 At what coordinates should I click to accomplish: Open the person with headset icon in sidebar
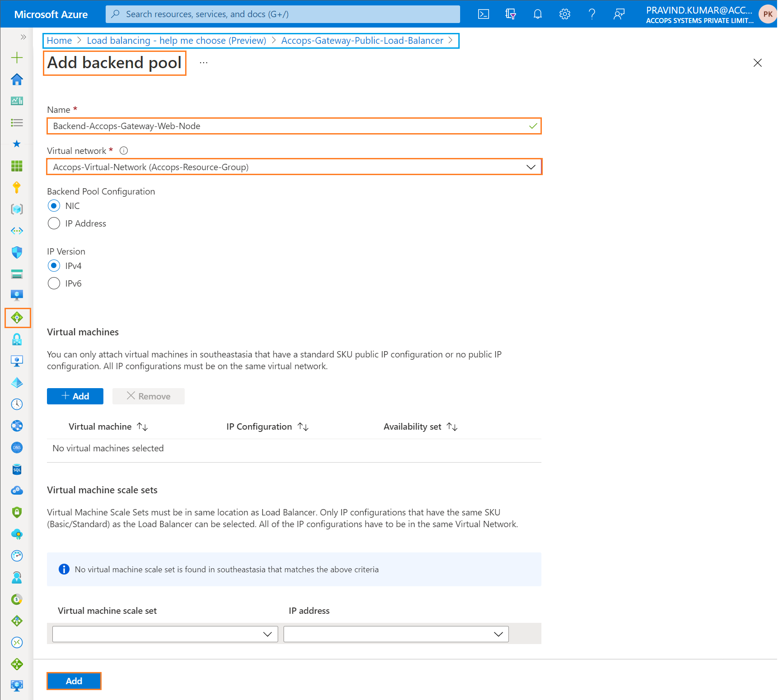[x=17, y=577]
